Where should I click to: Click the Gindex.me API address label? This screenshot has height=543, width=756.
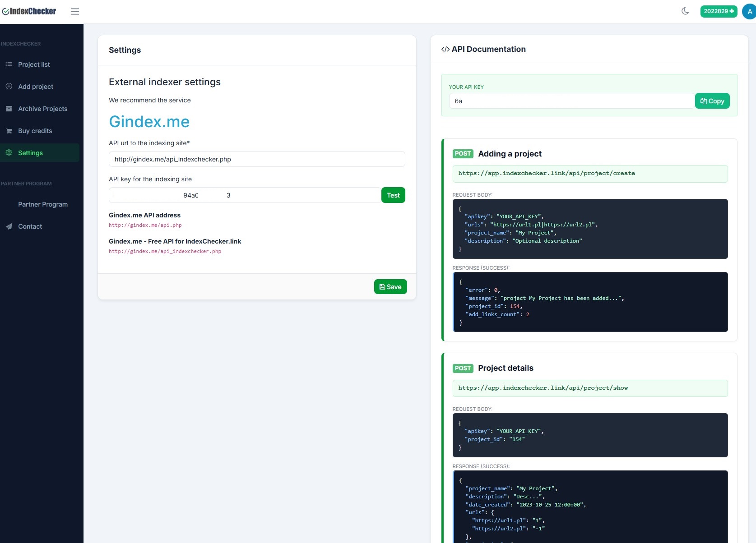click(144, 215)
